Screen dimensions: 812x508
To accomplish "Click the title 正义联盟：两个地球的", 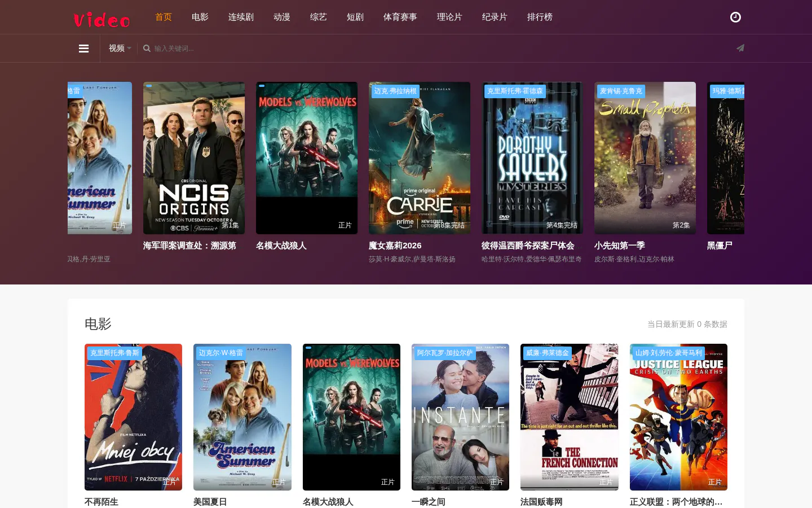I will click(676, 502).
